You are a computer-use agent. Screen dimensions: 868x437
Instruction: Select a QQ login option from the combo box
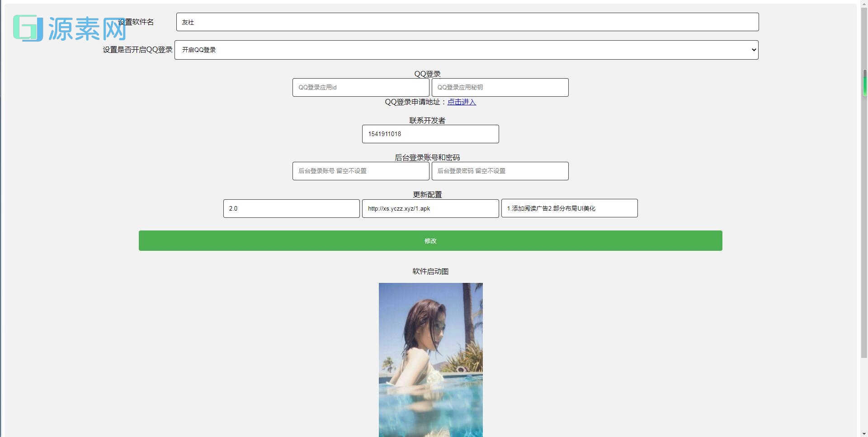click(466, 50)
